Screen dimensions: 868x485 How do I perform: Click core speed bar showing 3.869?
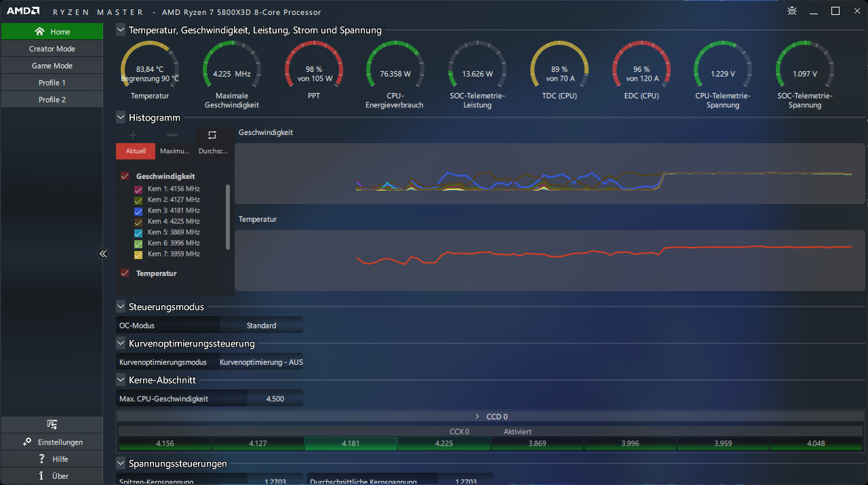pos(537,444)
